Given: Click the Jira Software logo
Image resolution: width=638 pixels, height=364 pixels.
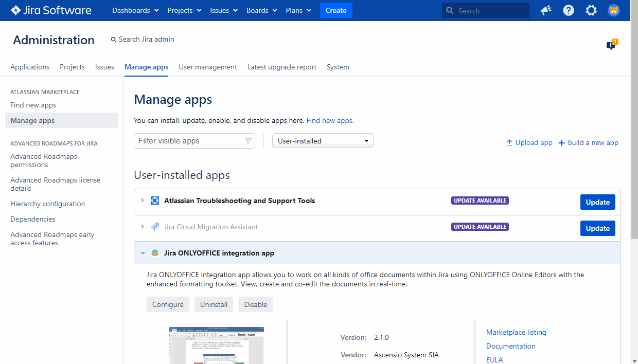Looking at the screenshot, I should coord(51,10).
